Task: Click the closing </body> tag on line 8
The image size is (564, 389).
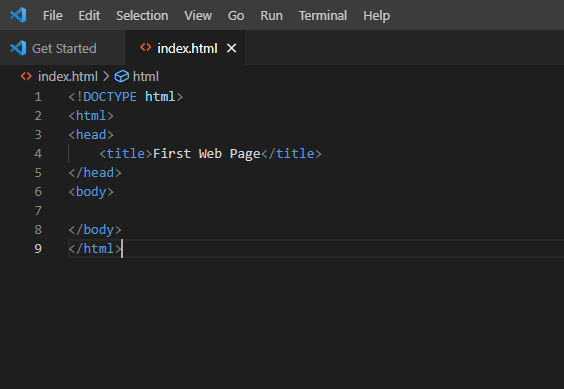Action: [x=95, y=230]
